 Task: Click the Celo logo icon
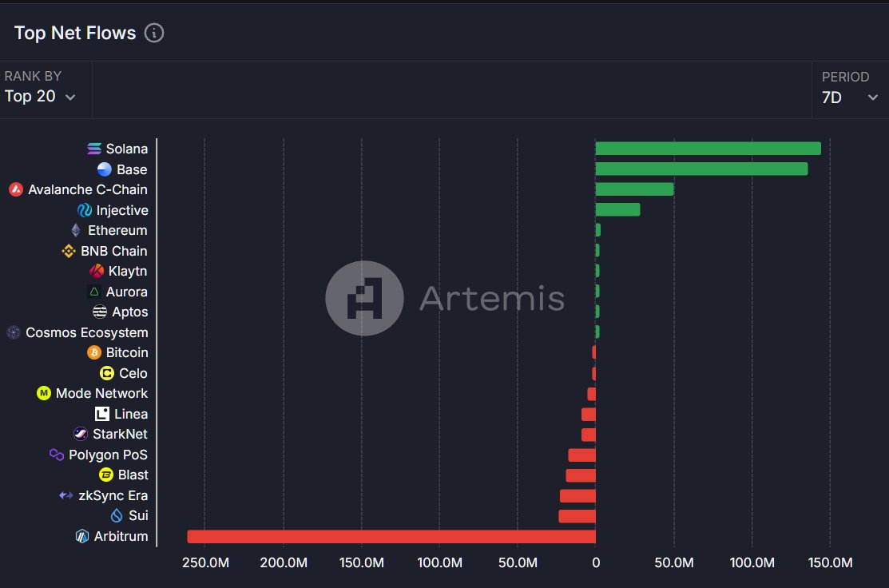(x=106, y=373)
